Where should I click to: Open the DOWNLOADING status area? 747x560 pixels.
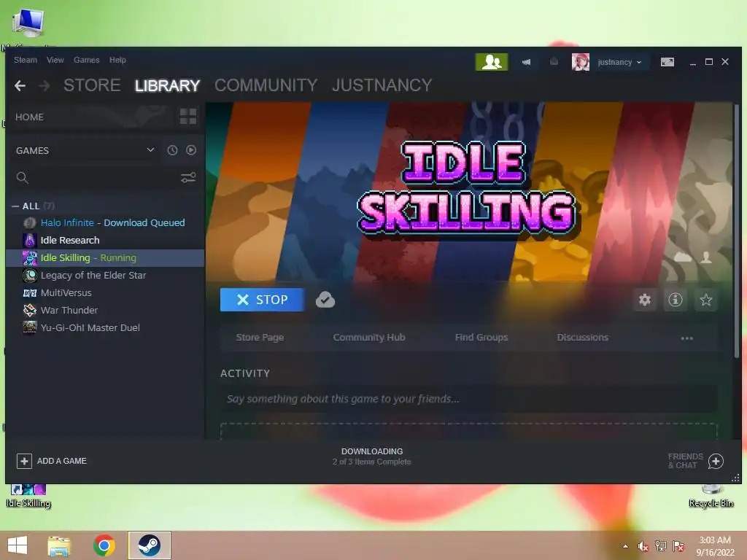[x=371, y=456]
